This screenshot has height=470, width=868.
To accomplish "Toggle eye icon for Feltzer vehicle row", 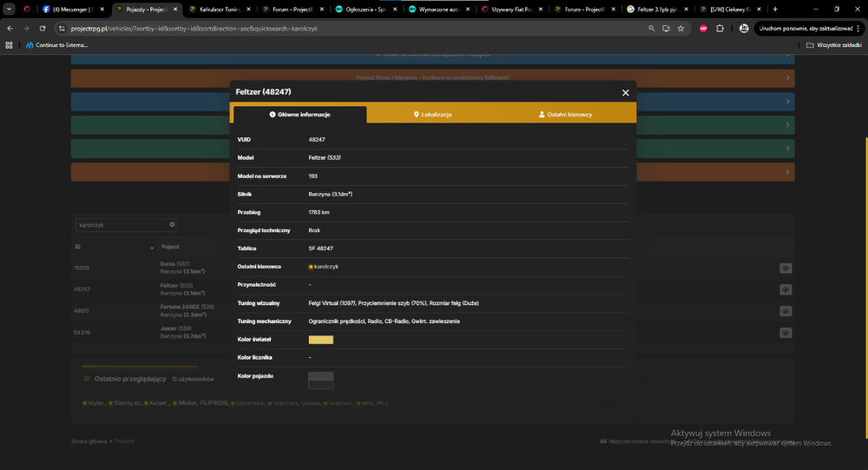I will [x=786, y=290].
